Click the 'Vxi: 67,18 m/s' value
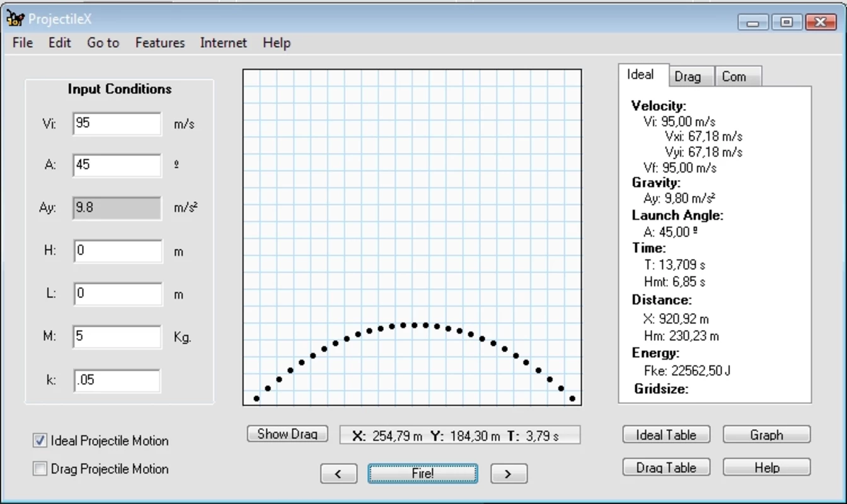 coord(703,136)
